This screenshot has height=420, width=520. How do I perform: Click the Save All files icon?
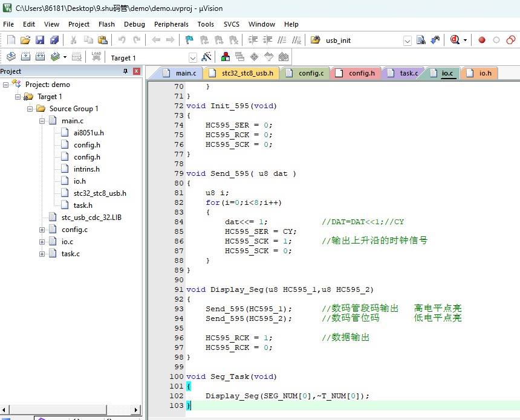[x=54, y=40]
